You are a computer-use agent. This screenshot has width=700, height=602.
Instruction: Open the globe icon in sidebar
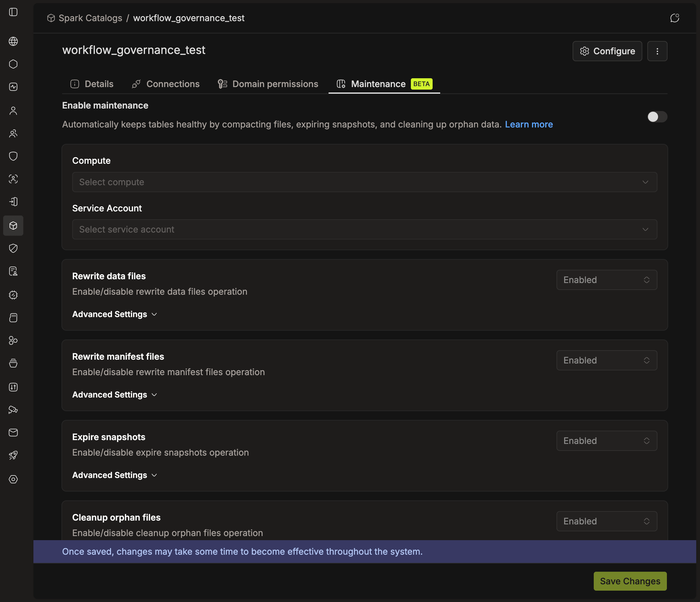pyautogui.click(x=13, y=41)
